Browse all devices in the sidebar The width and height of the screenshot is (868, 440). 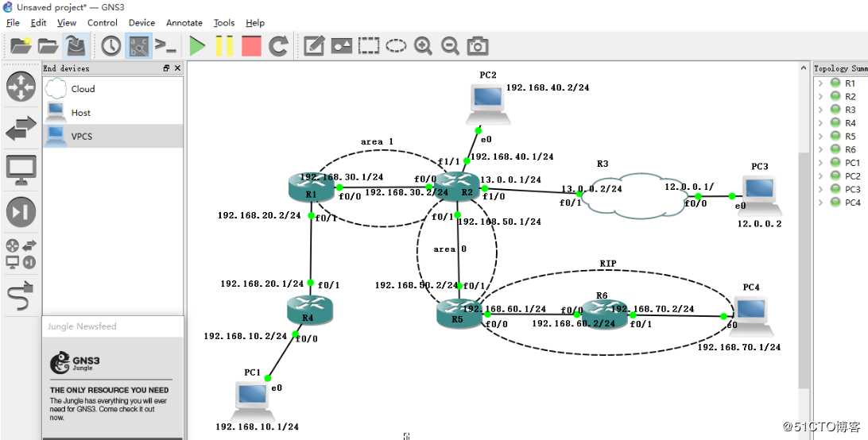[x=21, y=254]
